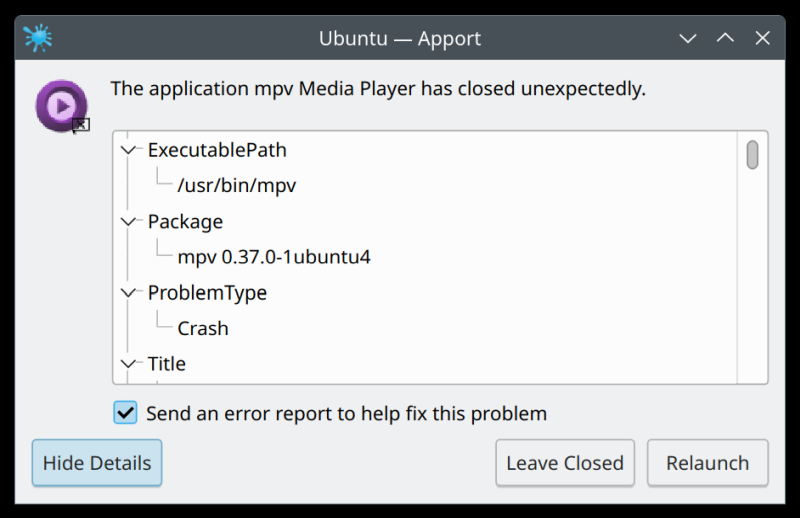Click the Hide Details button
800x518 pixels.
click(97, 463)
